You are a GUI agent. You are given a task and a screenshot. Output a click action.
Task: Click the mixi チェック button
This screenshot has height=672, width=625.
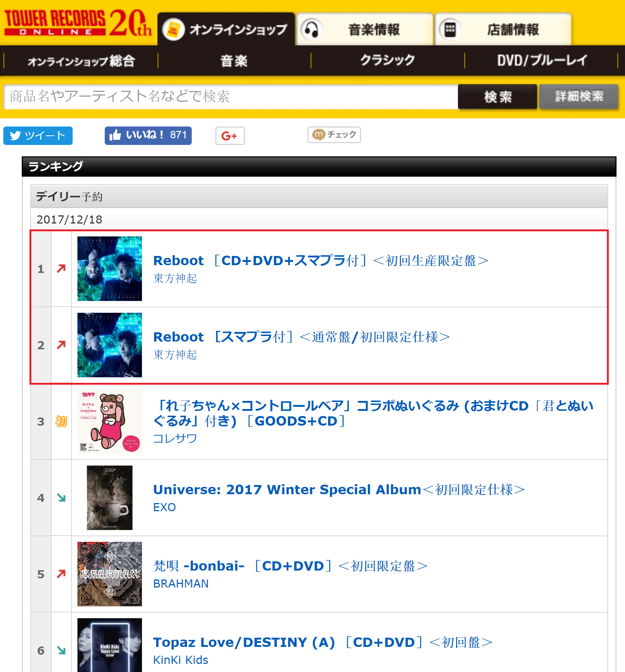tap(334, 135)
